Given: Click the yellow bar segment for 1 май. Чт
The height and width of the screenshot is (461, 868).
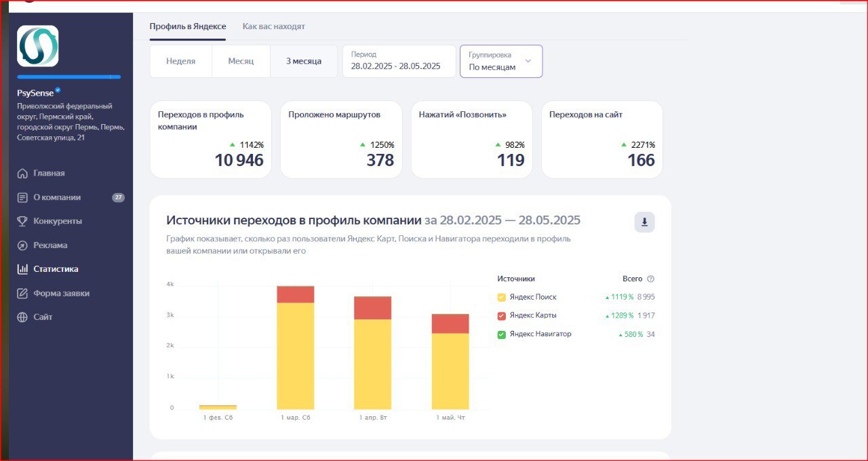Looking at the screenshot, I should [450, 371].
